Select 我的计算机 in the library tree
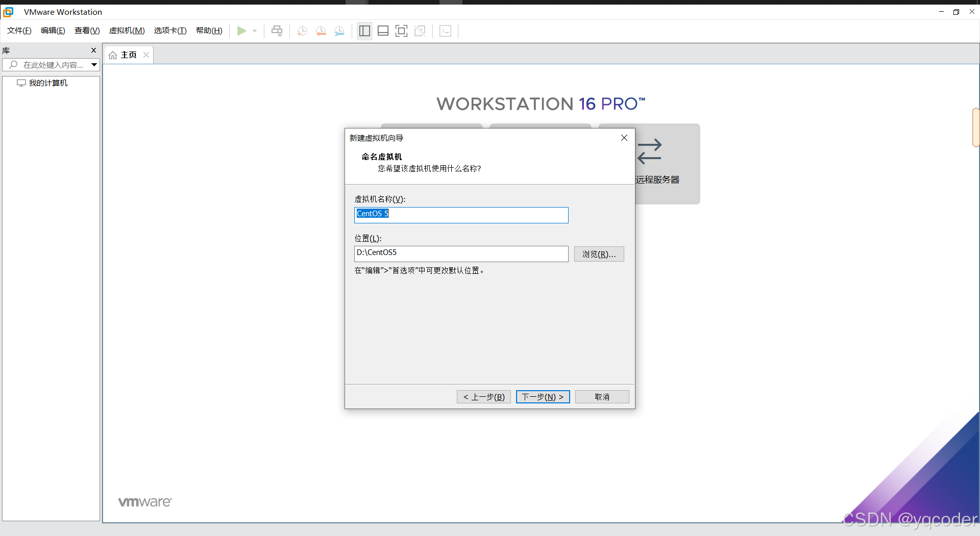Viewport: 980px width, 536px height. tap(48, 83)
